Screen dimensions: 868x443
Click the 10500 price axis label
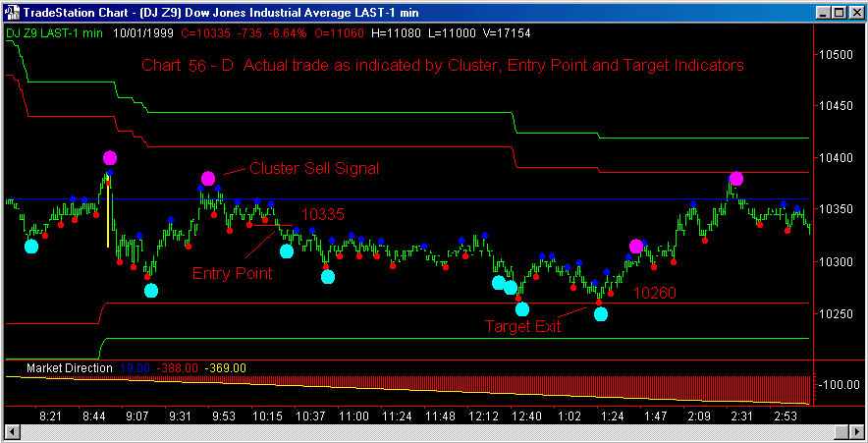837,54
